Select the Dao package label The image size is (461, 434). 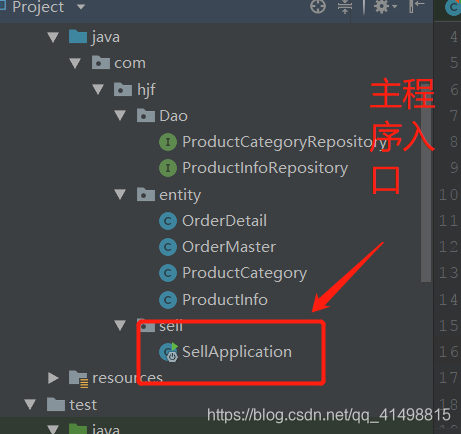click(173, 116)
